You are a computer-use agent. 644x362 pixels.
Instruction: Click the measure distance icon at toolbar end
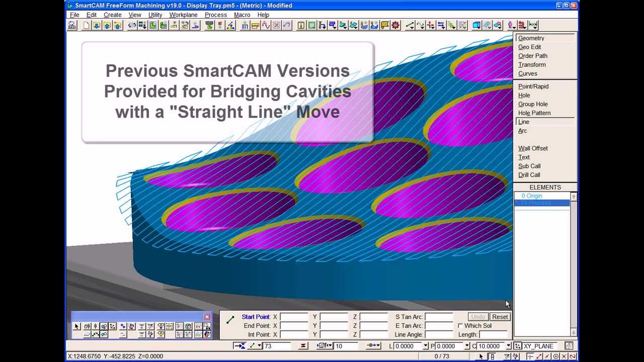(x=533, y=25)
